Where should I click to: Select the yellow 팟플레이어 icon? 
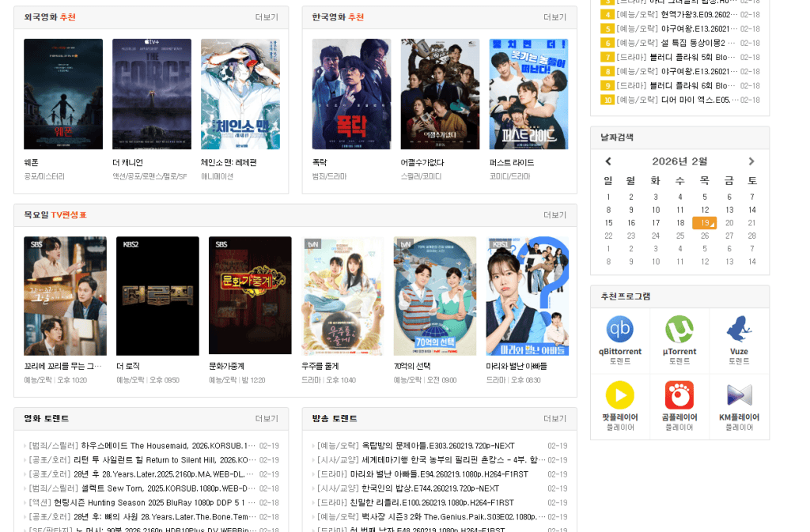(620, 395)
